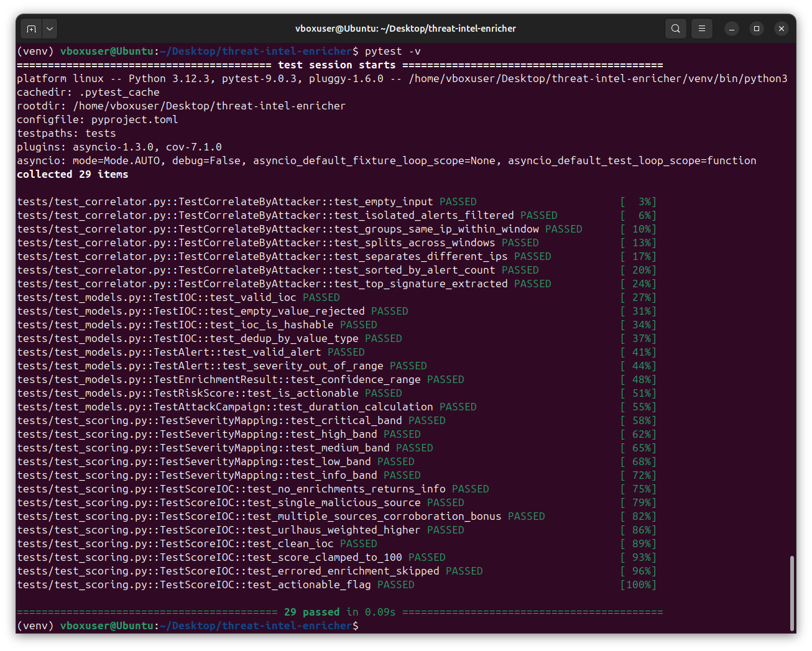The width and height of the screenshot is (812, 651).
Task: Click the test_score_clamped_to_100 line
Action: click(336, 557)
